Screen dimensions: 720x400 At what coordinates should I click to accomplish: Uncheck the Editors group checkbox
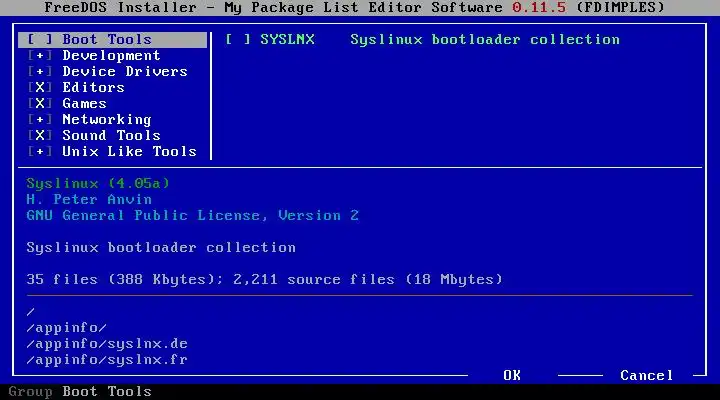coord(39,88)
